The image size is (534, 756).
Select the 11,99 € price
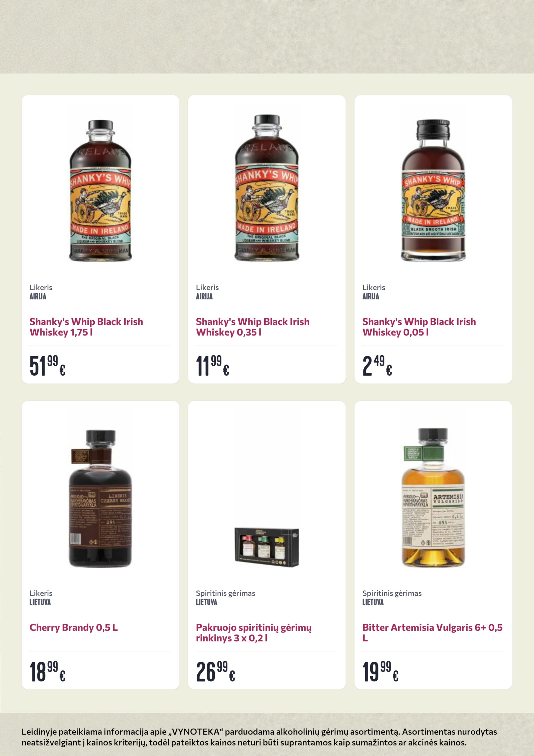212,366
